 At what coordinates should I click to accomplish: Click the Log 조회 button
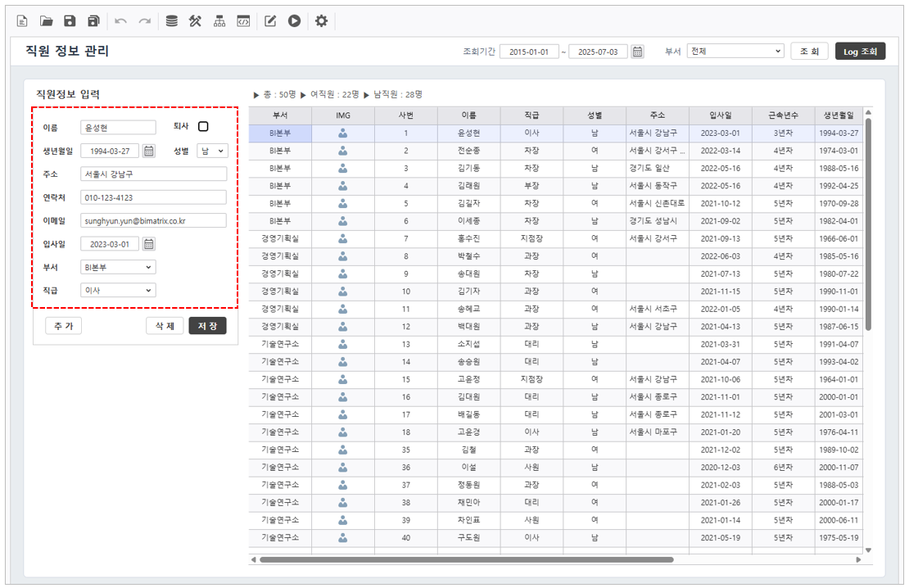pyautogui.click(x=860, y=52)
